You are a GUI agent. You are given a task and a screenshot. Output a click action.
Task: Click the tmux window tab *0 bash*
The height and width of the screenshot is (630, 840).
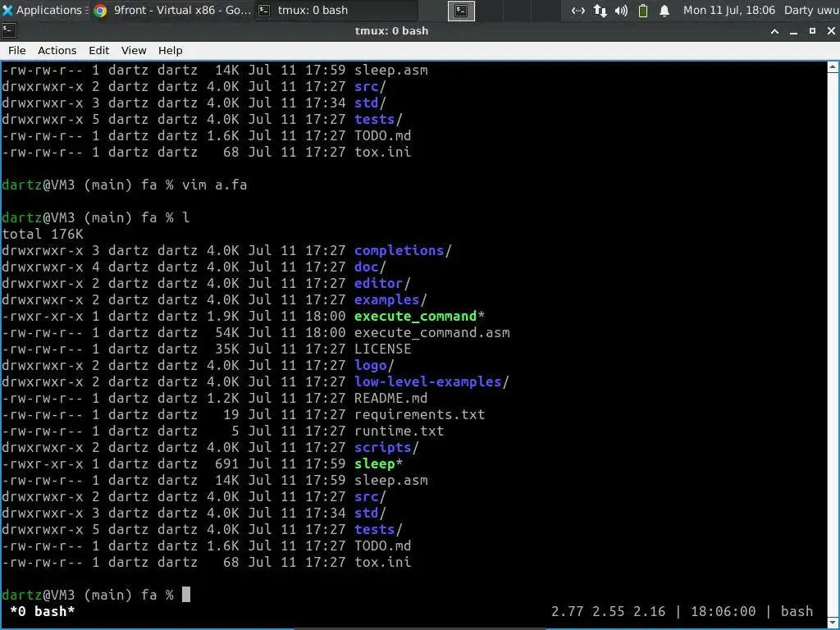(x=43, y=611)
